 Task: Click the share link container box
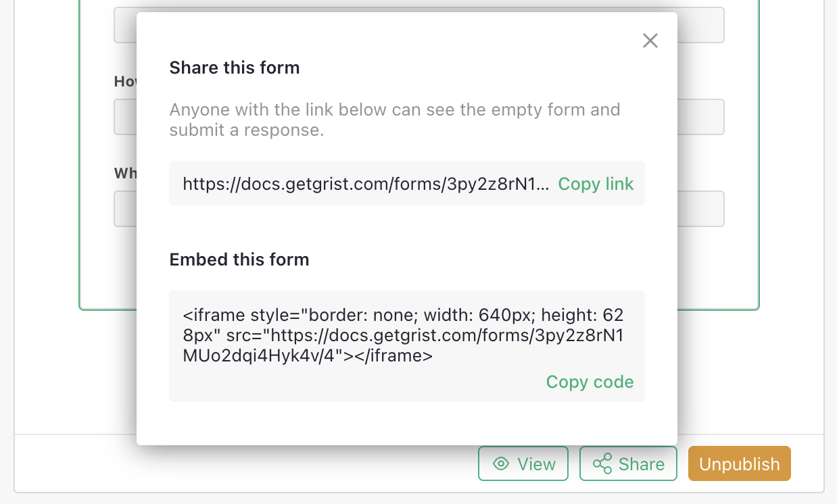click(406, 183)
